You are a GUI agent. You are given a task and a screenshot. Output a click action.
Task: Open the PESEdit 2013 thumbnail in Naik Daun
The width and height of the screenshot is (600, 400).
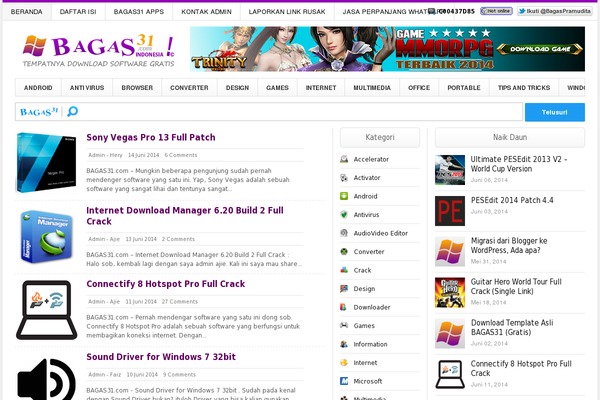coord(450,170)
